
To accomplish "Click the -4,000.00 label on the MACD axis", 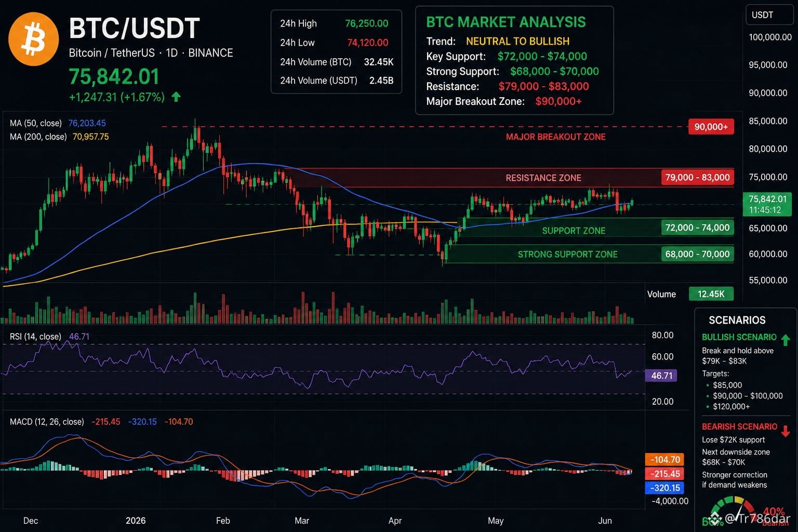I will [x=670, y=501].
